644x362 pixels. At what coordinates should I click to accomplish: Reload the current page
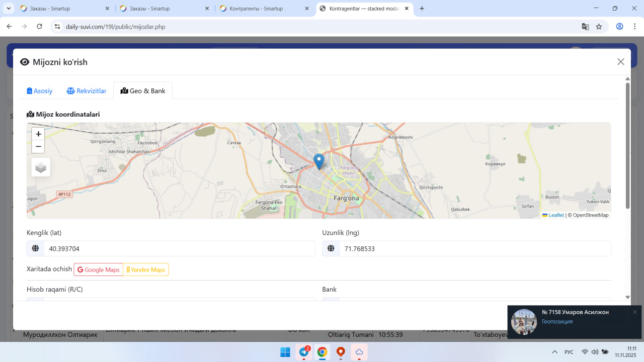(40, 27)
